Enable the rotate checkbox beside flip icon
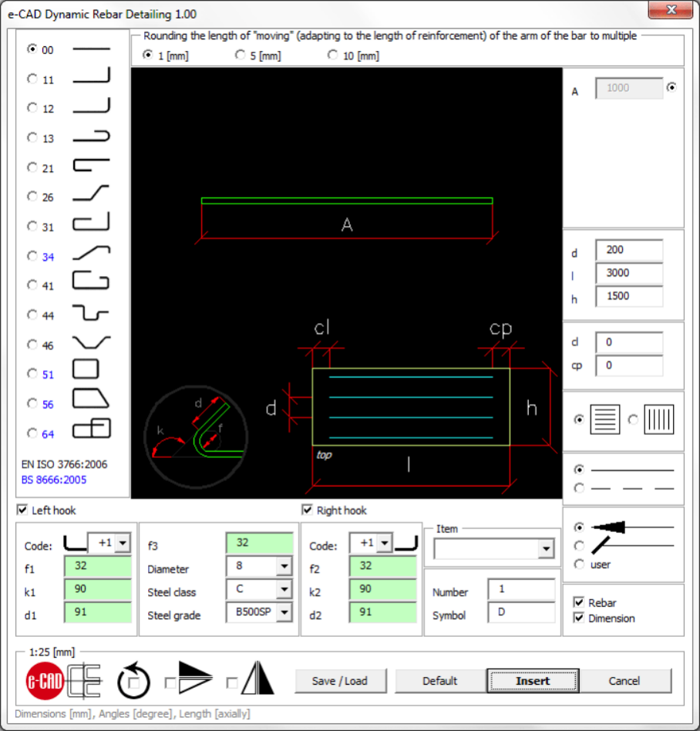 pos(170,683)
